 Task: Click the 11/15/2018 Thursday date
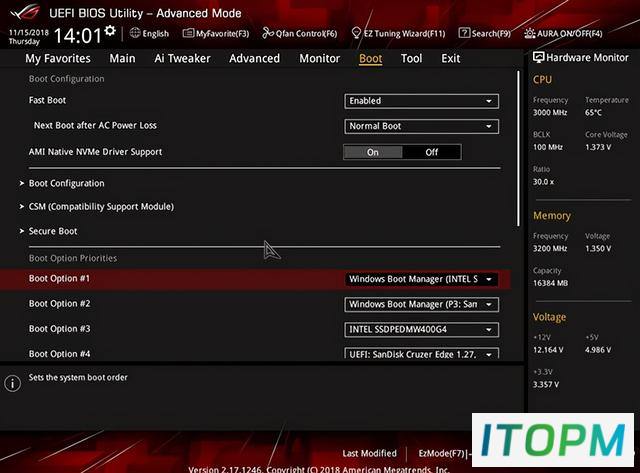tap(29, 37)
